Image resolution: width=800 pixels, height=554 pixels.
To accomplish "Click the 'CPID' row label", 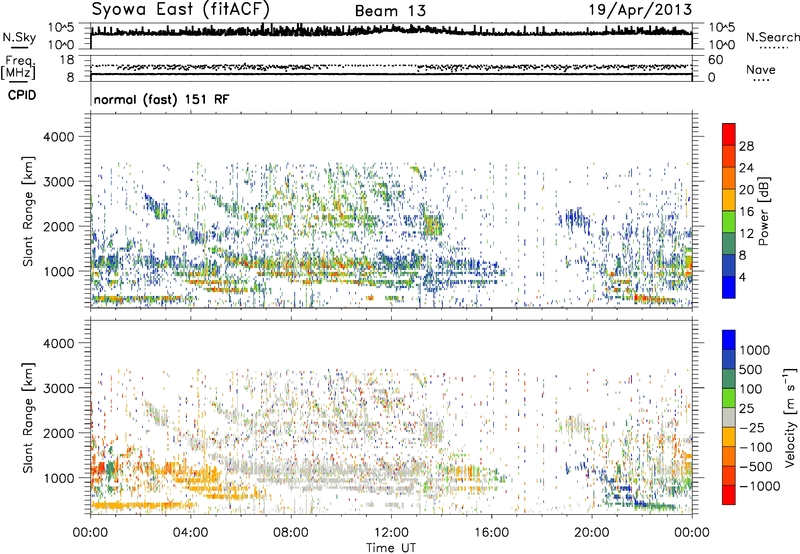I will click(22, 95).
